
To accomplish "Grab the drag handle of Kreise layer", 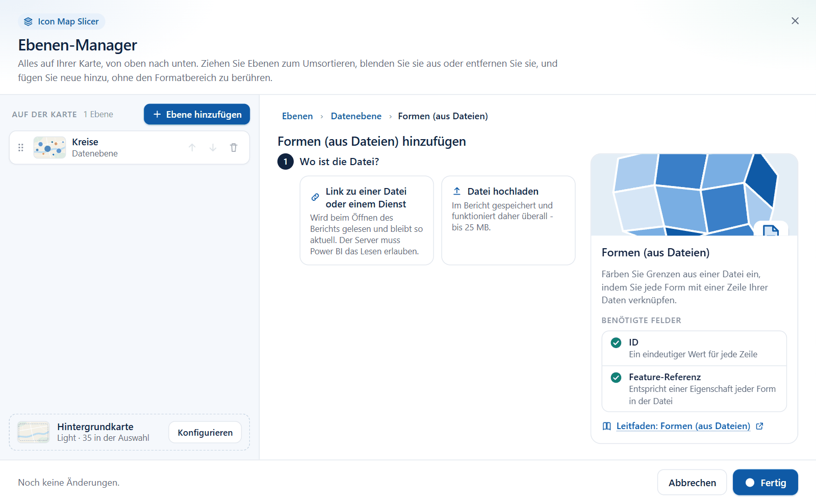I will click(21, 148).
